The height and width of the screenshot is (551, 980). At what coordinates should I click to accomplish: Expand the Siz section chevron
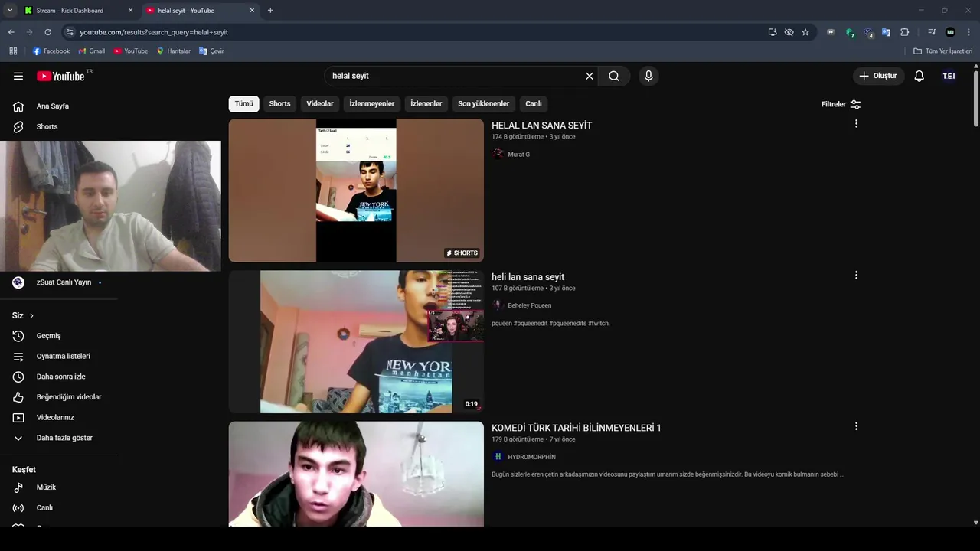[x=31, y=315]
